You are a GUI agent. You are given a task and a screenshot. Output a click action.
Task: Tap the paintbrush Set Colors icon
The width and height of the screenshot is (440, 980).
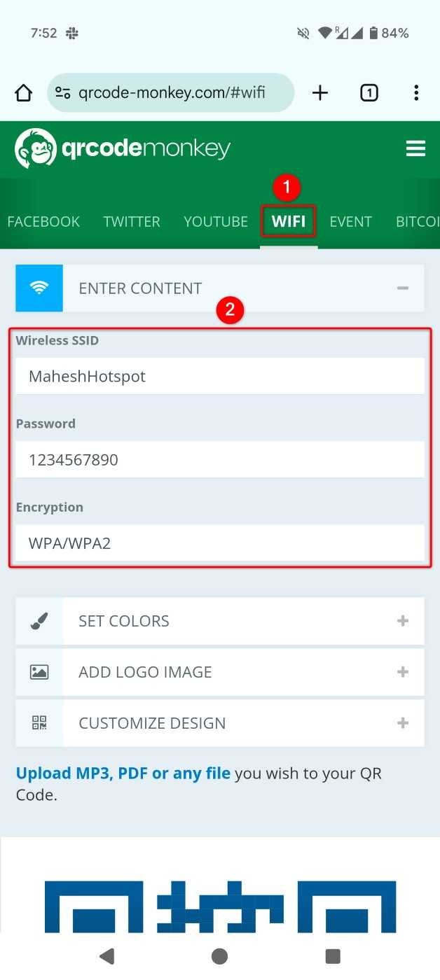39,621
